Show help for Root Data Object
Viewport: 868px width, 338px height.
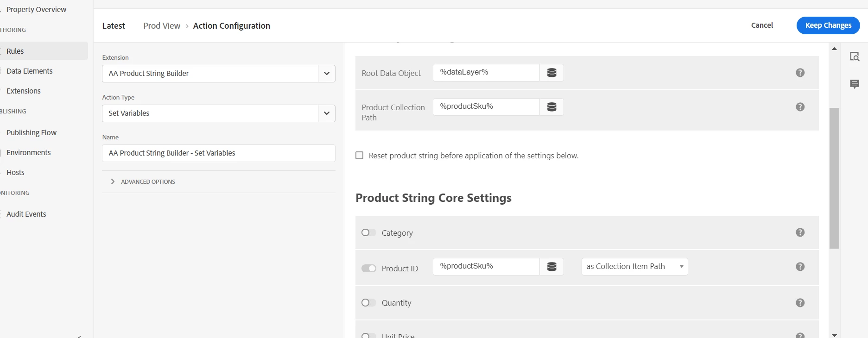(800, 73)
